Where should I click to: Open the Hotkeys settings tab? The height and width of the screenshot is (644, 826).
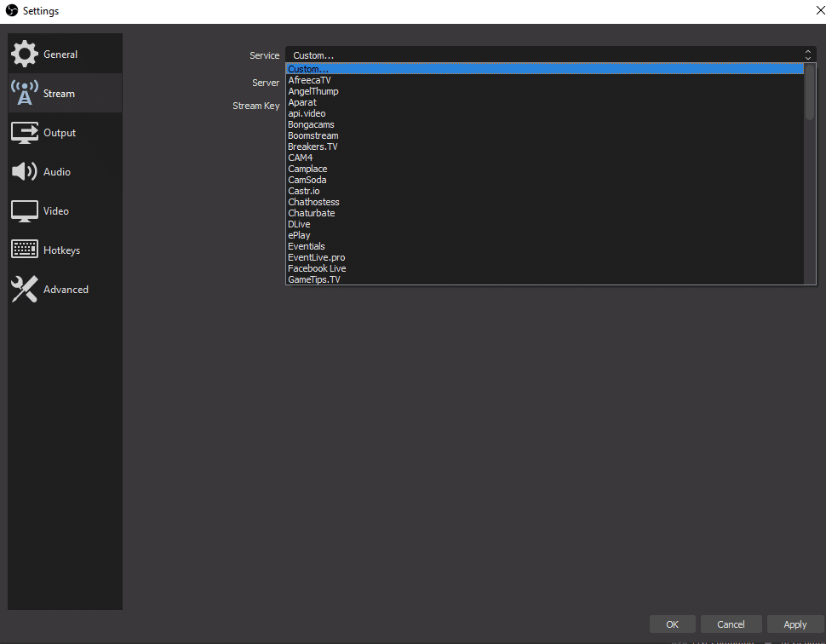coord(66,250)
